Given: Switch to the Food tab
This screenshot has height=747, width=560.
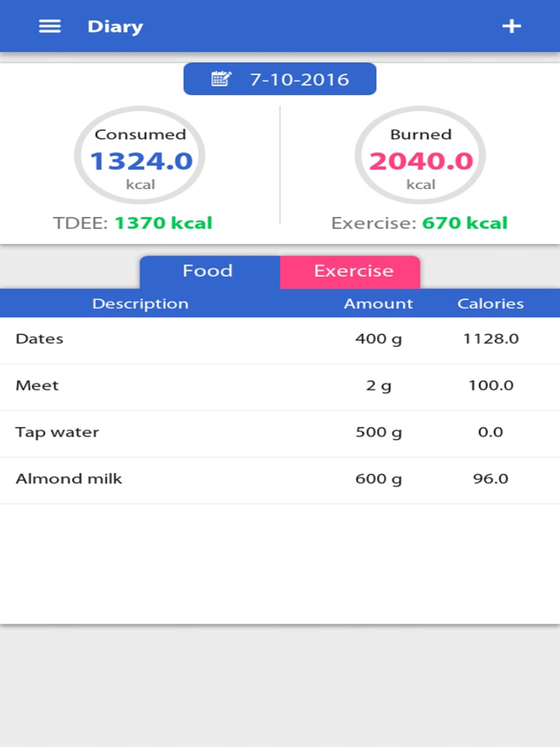Looking at the screenshot, I should [209, 272].
